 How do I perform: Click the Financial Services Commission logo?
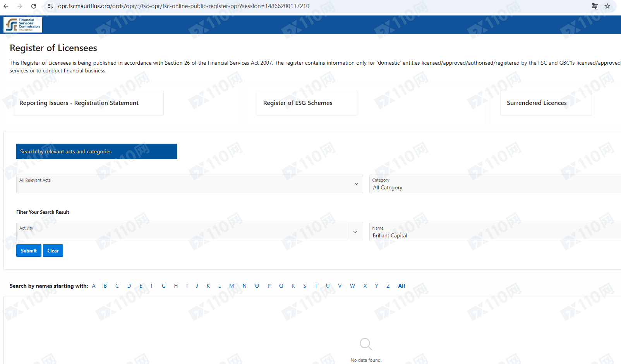click(23, 25)
